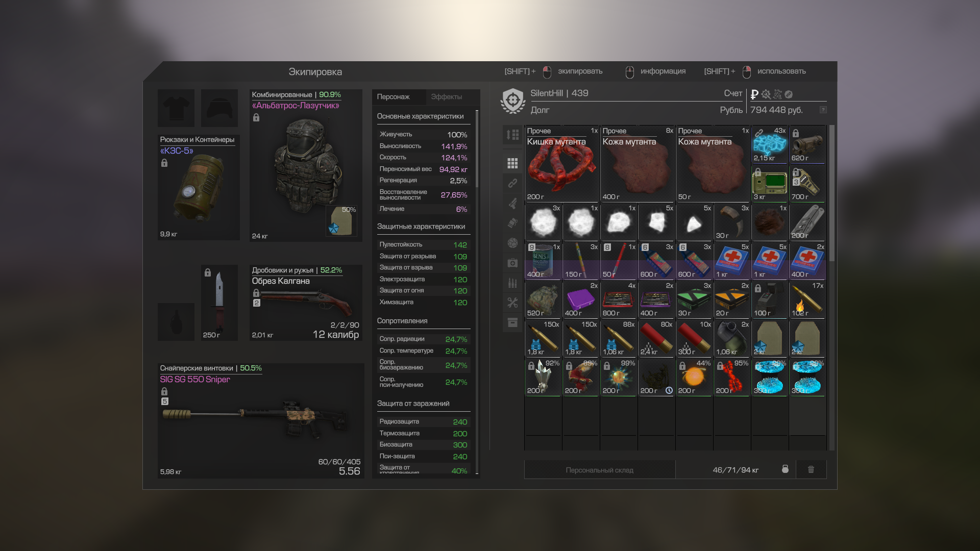Filter inventory by medical kit icon
Image resolution: width=980 pixels, height=551 pixels.
pyautogui.click(x=512, y=263)
